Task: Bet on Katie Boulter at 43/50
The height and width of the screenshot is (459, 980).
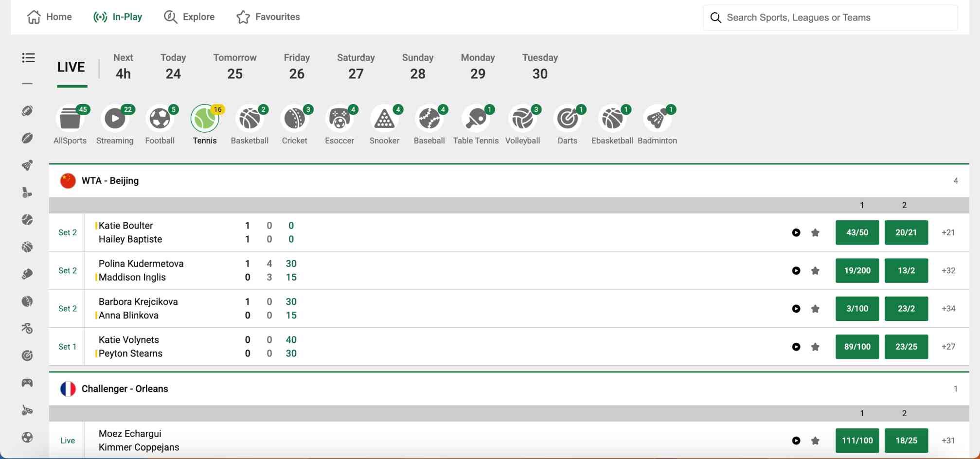Action: [x=857, y=232]
